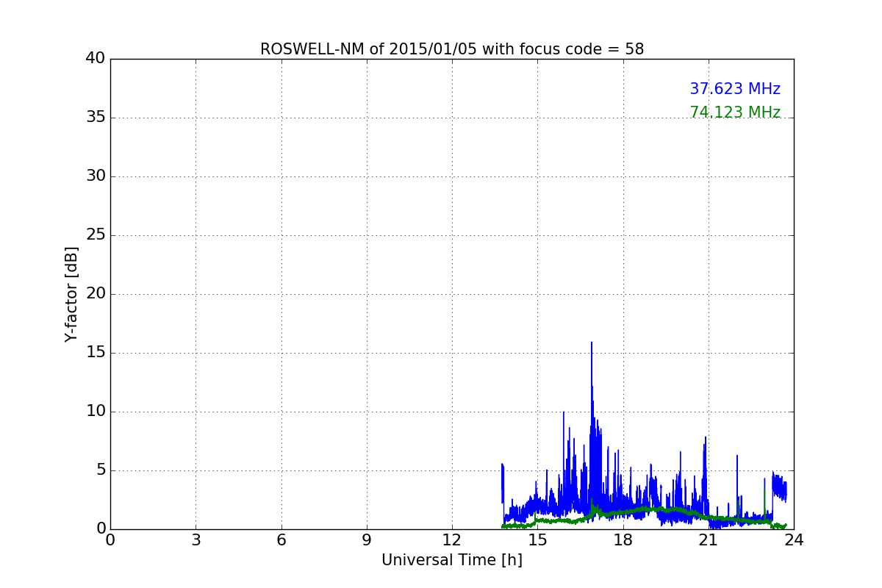Click y-axis tick label 10
The image size is (882, 588).
coord(96,412)
